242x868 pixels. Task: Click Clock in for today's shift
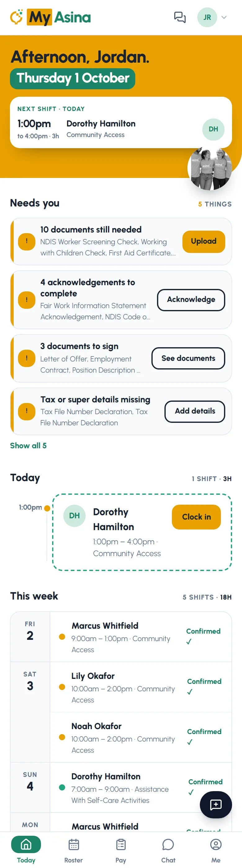pyautogui.click(x=196, y=516)
